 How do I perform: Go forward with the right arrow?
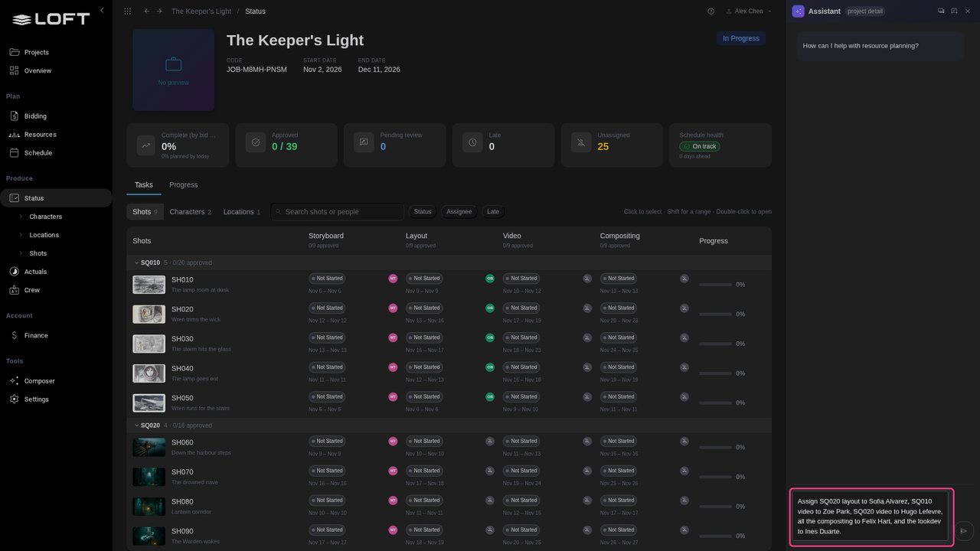[x=159, y=11]
